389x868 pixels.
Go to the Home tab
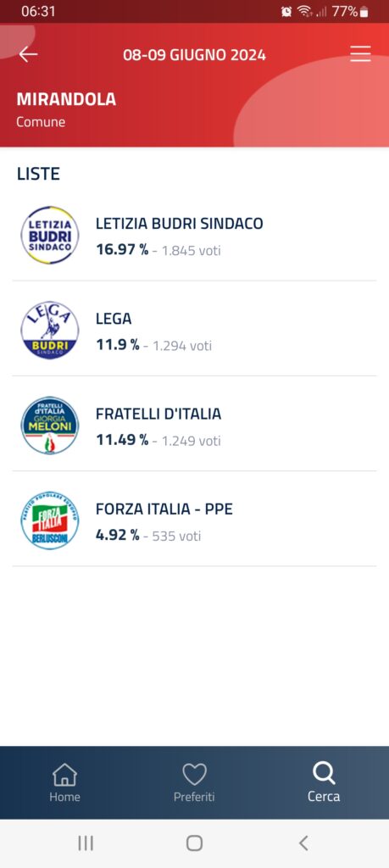tap(64, 782)
